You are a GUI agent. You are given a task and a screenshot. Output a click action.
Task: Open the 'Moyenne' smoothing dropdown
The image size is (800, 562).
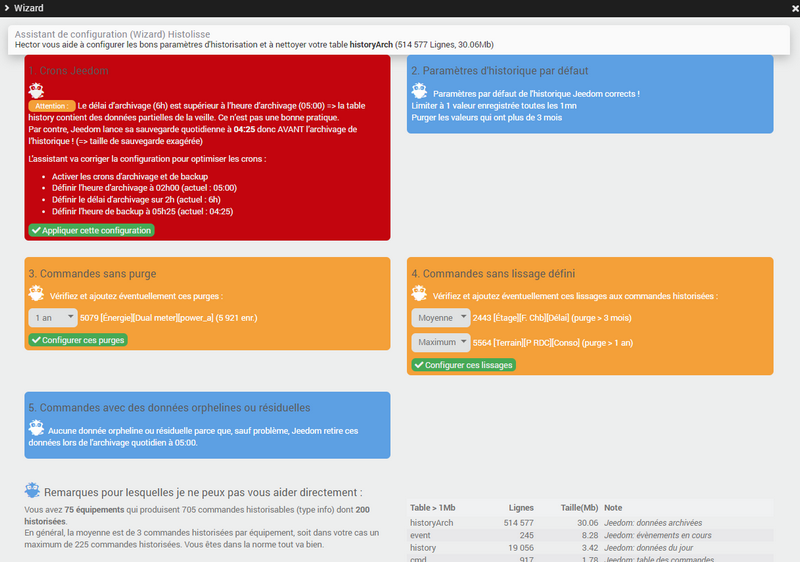pyautogui.click(x=440, y=318)
